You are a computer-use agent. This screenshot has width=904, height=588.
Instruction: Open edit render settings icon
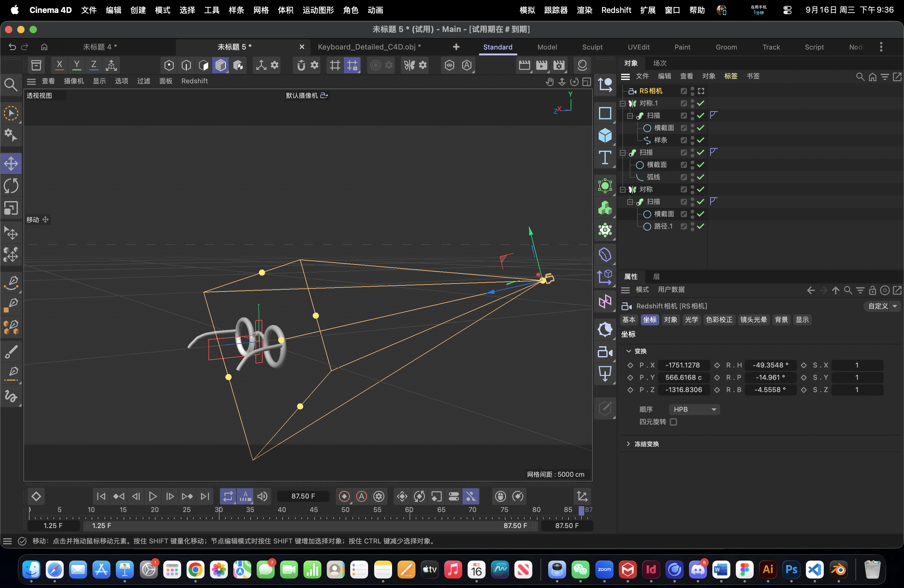[x=559, y=65]
